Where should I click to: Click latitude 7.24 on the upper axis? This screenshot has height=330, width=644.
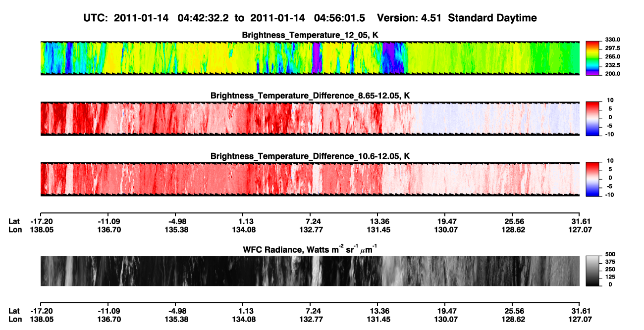[x=311, y=221]
